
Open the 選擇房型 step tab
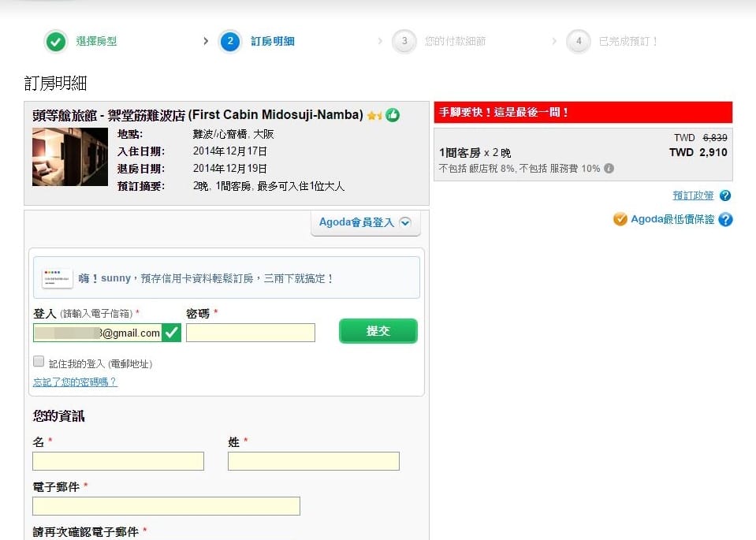click(x=96, y=42)
